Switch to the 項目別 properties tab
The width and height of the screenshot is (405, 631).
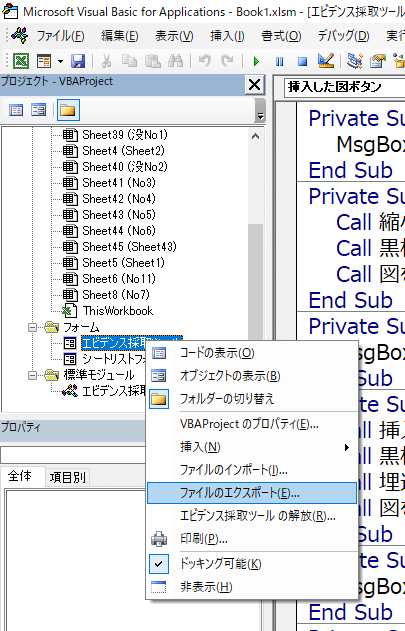[x=67, y=478]
